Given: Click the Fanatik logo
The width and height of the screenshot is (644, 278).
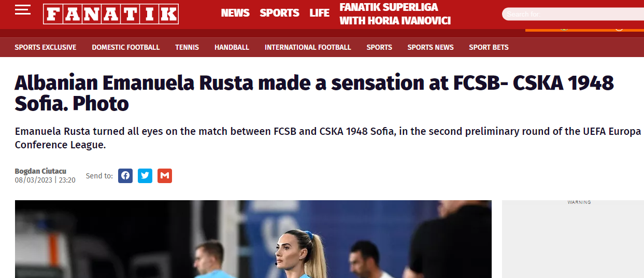Looking at the screenshot, I should click(111, 14).
